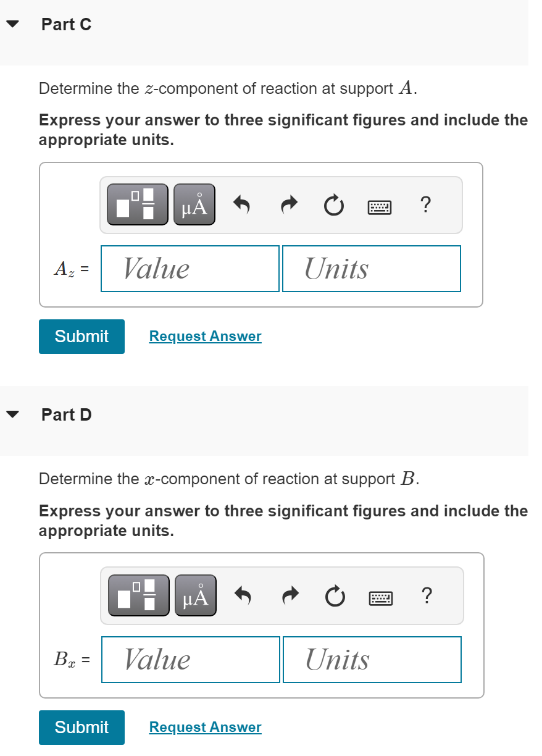Open the μÅ units menu in Part D
Image resolution: width=542 pixels, height=756 pixels.
point(195,595)
